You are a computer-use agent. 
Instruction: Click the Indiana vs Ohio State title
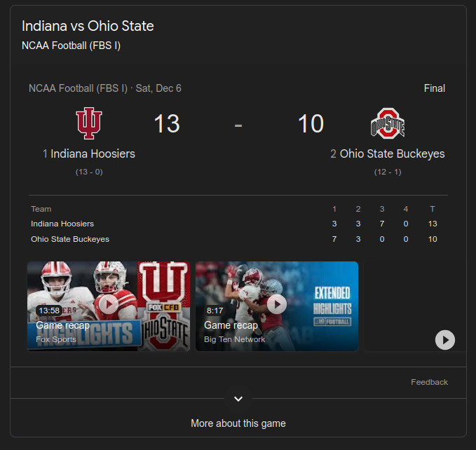[88, 27]
